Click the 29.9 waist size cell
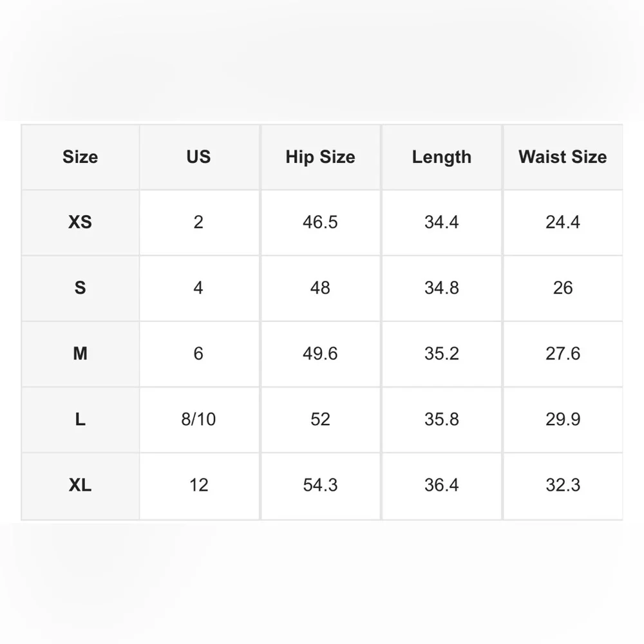644x644 pixels. tap(562, 419)
